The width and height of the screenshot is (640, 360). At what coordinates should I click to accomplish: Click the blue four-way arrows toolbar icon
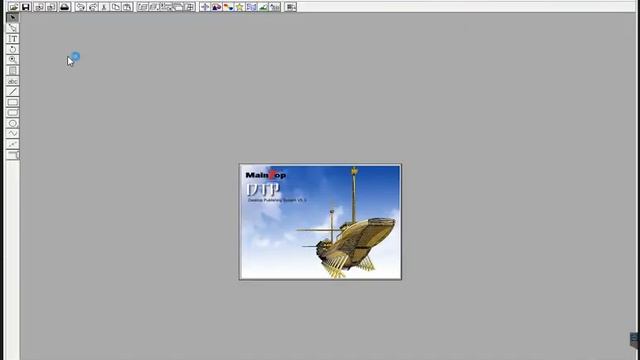tap(205, 7)
